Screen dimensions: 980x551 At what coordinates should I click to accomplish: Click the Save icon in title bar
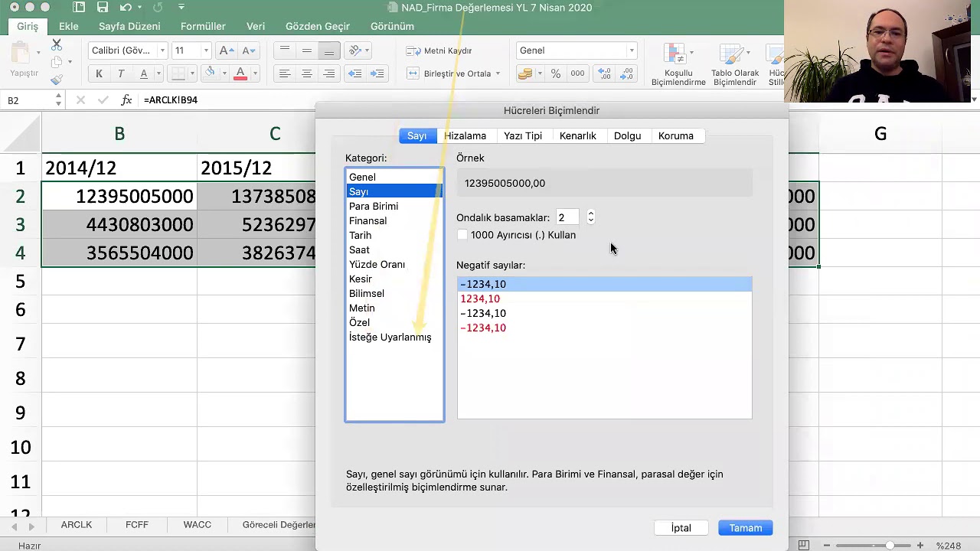point(103,8)
